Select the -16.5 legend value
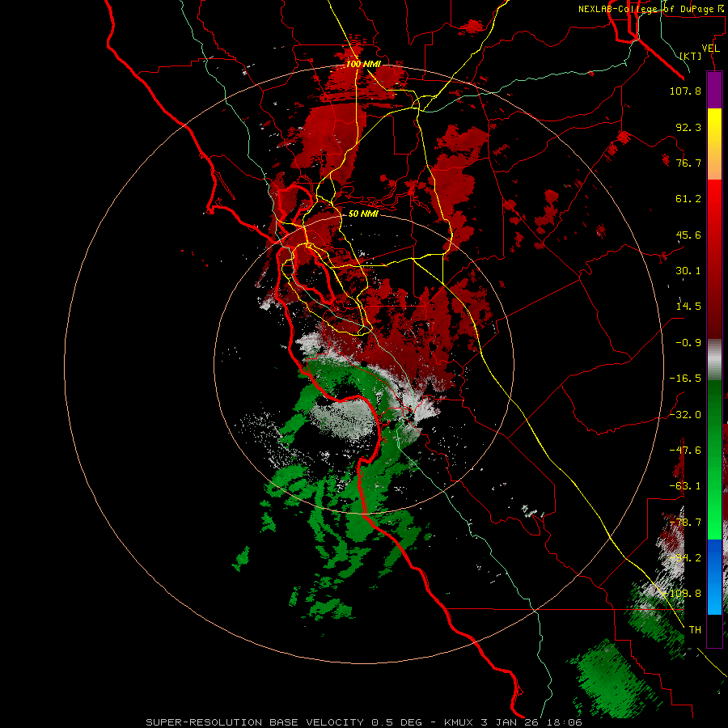 coord(685,379)
